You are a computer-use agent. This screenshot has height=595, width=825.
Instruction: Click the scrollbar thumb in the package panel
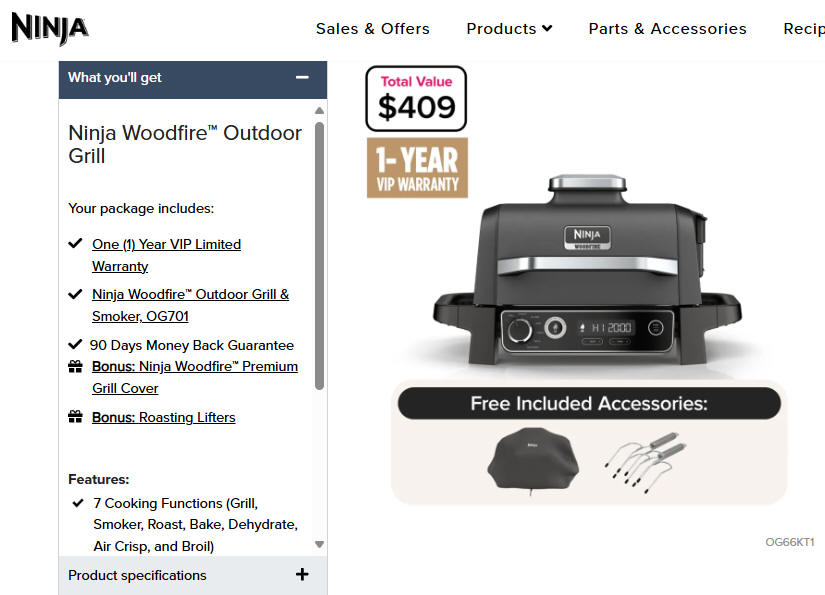pos(319,256)
